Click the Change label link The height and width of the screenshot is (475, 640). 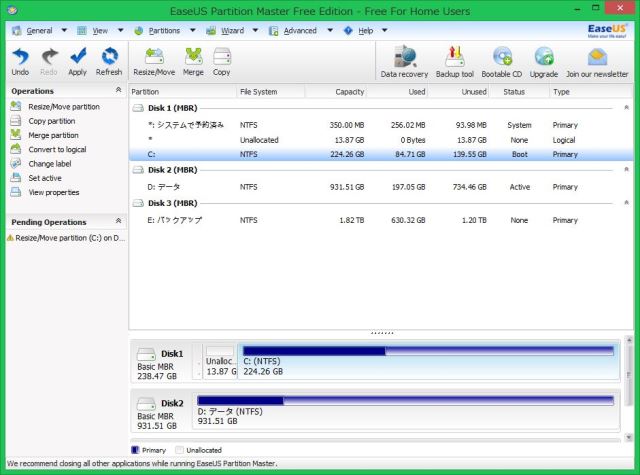(50, 164)
